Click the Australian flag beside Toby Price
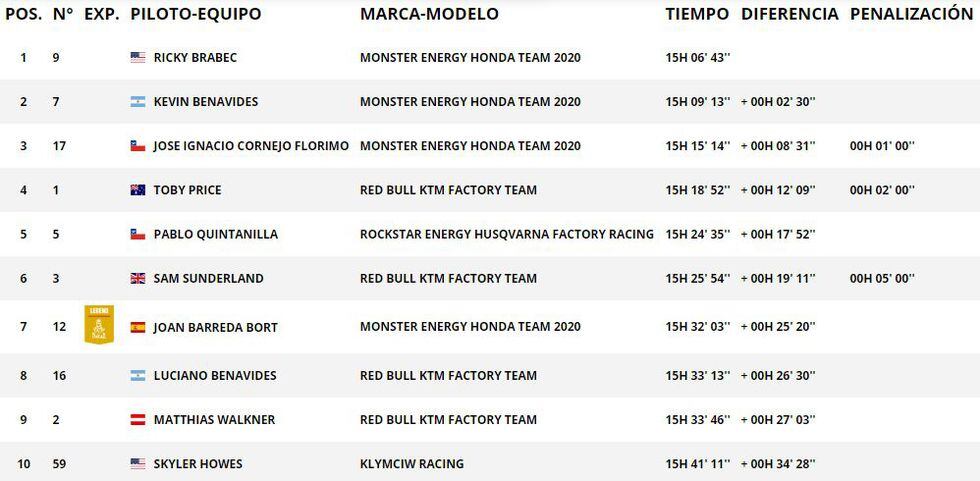This screenshot has width=980, height=481. pyautogui.click(x=138, y=190)
